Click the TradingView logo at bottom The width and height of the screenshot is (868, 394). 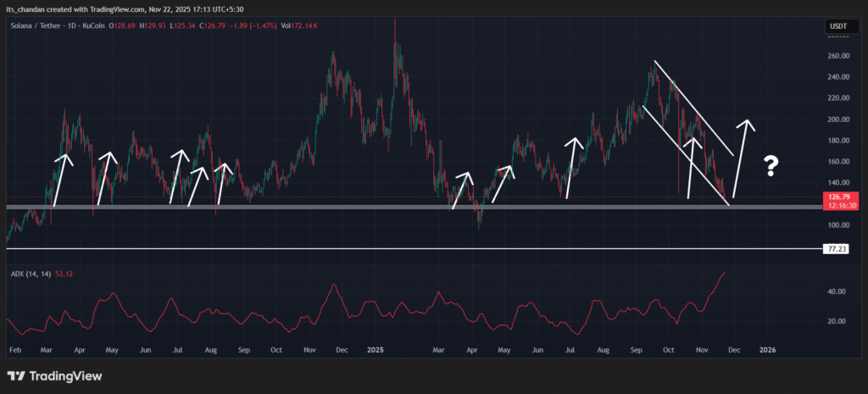coord(54,376)
